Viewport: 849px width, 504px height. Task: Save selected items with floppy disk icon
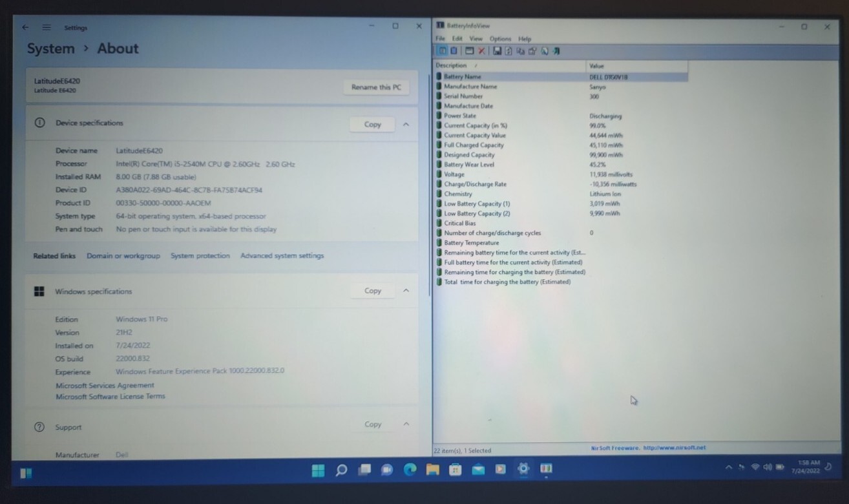(497, 50)
